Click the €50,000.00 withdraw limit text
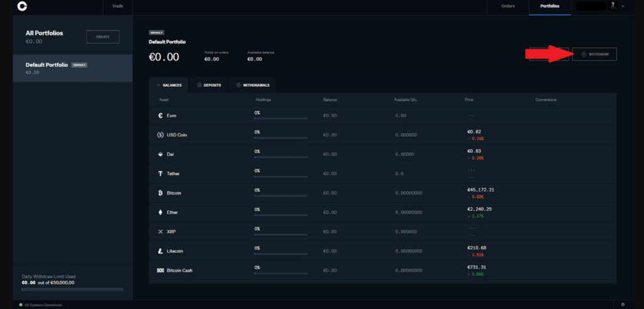Screen dimensions: 644x309 tap(62, 283)
